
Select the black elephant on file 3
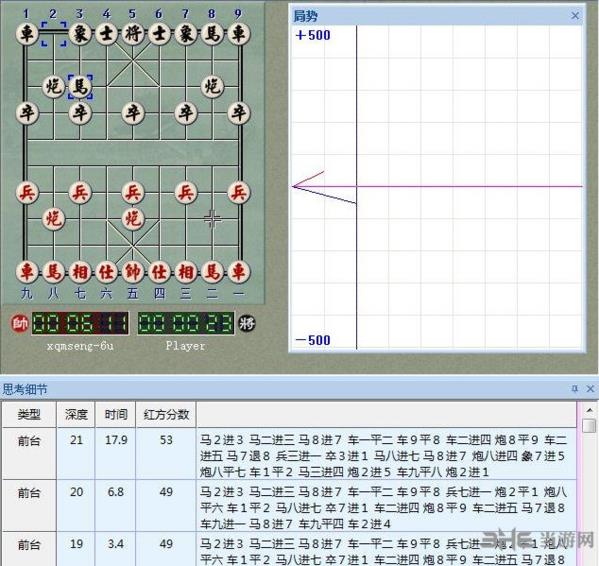point(80,34)
